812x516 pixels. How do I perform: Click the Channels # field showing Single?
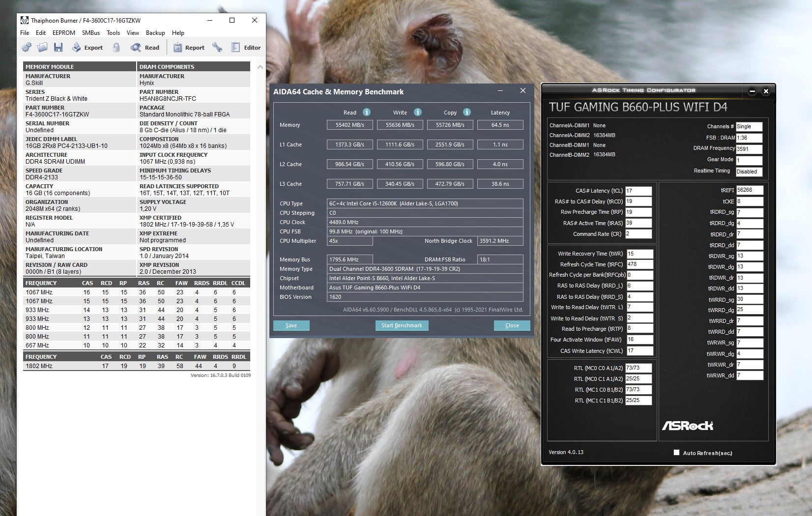[749, 127]
